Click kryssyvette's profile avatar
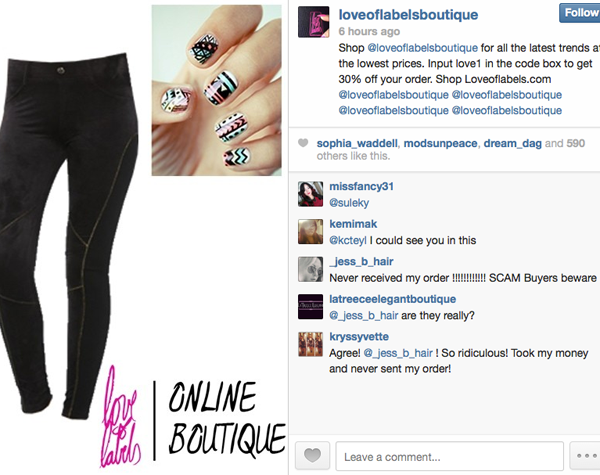 click(x=310, y=344)
